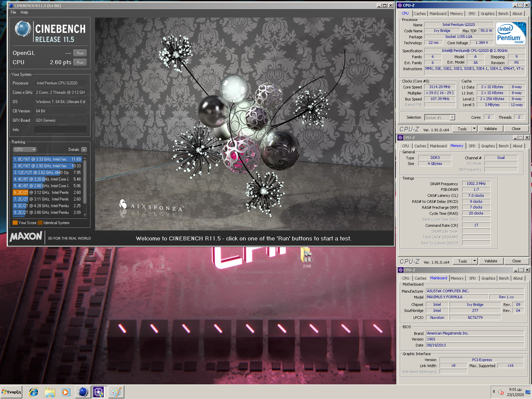The height and width of the screenshot is (399, 532).
Task: Open Internet Explorer from the taskbar
Action: (34, 392)
